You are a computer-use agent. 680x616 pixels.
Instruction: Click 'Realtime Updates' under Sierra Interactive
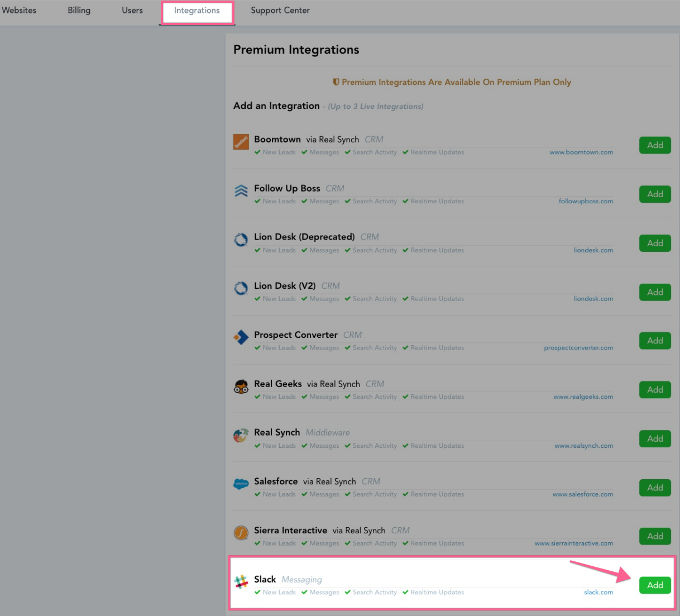tap(437, 543)
